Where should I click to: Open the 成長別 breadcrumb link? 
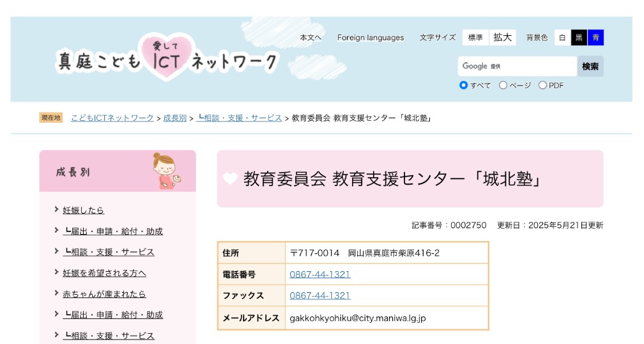click(175, 118)
